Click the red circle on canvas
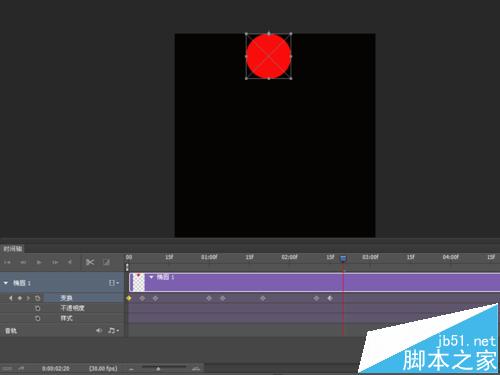The width and height of the screenshot is (500, 375). [269, 56]
